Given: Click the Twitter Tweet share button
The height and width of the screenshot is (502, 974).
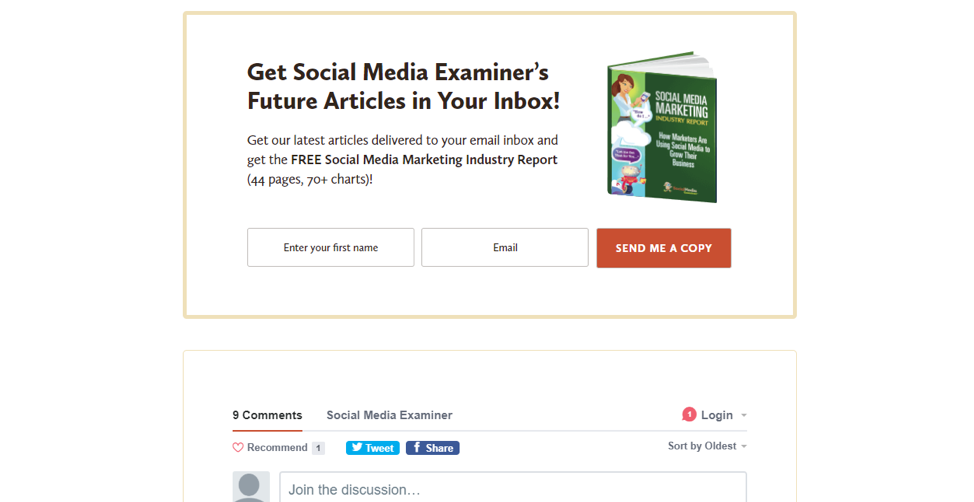Looking at the screenshot, I should (x=372, y=448).
